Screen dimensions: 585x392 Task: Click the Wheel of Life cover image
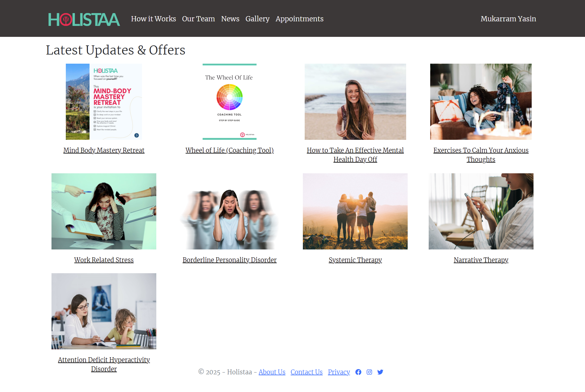click(x=229, y=101)
